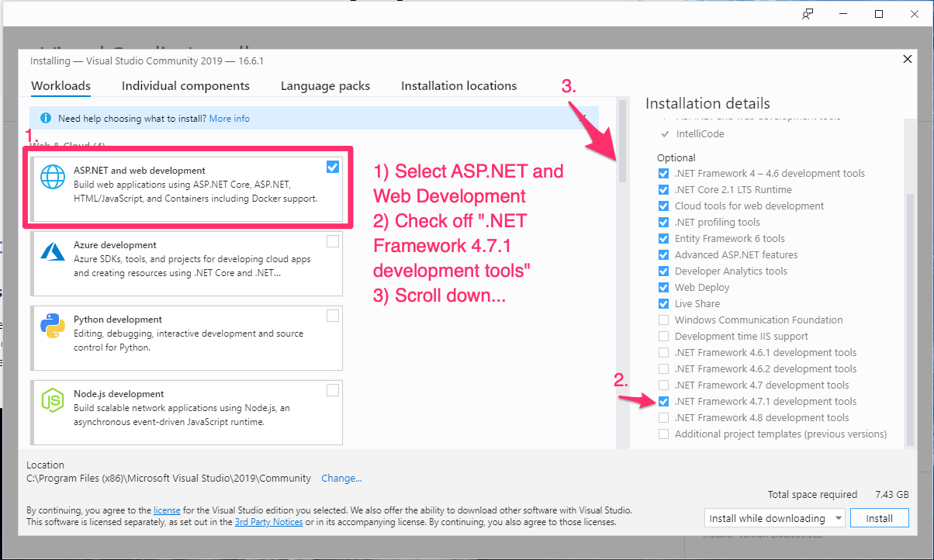934x560 pixels.
Task: Check .NET Framework 4.8 development tools
Action: [x=663, y=417]
